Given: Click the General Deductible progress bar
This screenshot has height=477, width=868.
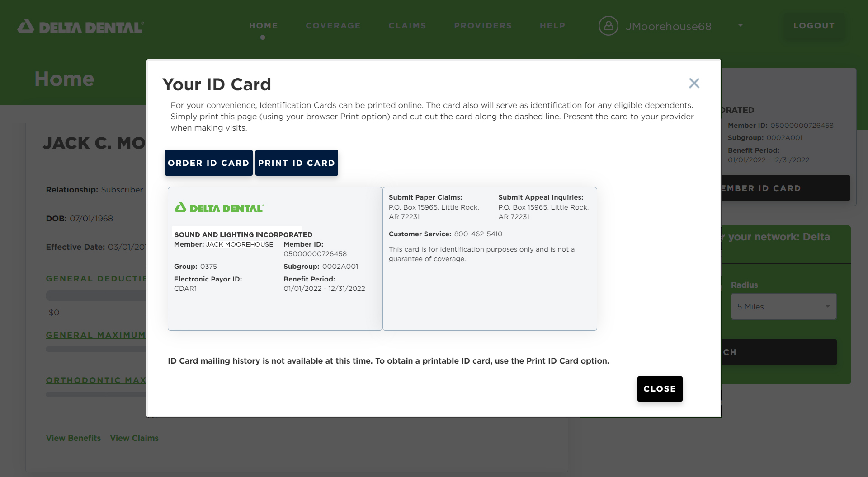Looking at the screenshot, I should (96, 296).
